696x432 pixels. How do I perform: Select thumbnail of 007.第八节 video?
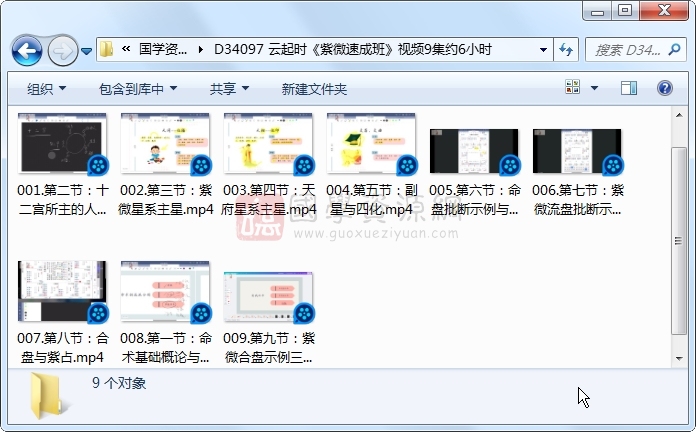tap(62, 291)
